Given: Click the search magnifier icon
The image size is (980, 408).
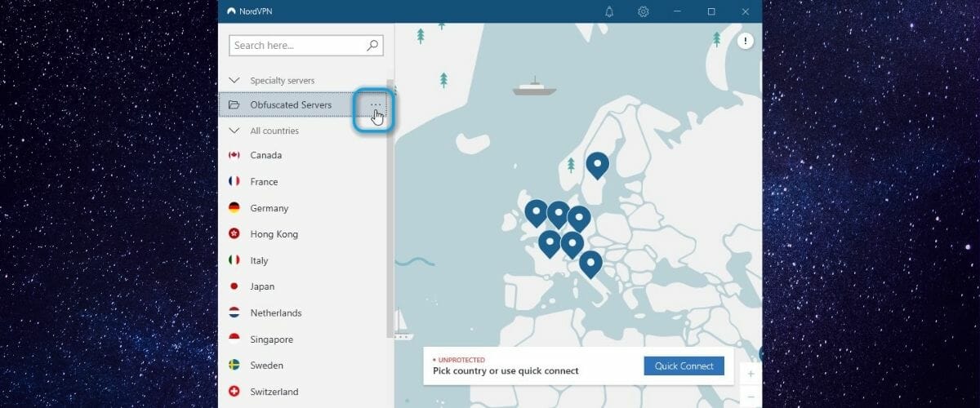Looking at the screenshot, I should [x=373, y=45].
